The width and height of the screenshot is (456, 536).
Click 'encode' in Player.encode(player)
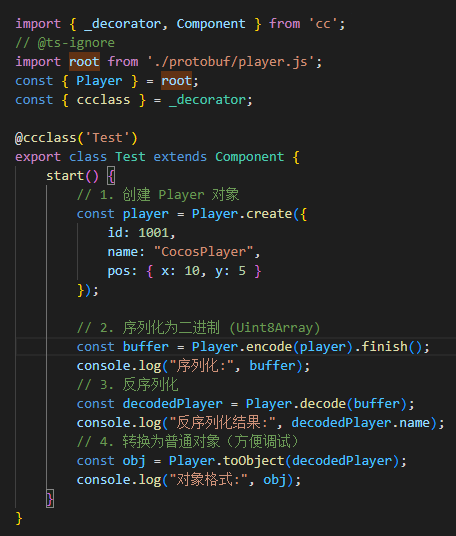tap(269, 347)
